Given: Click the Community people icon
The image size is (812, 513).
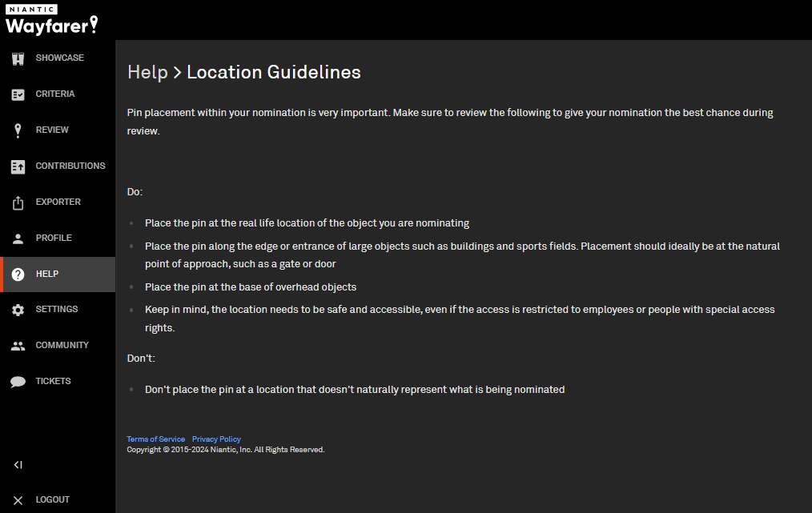Looking at the screenshot, I should click(18, 346).
